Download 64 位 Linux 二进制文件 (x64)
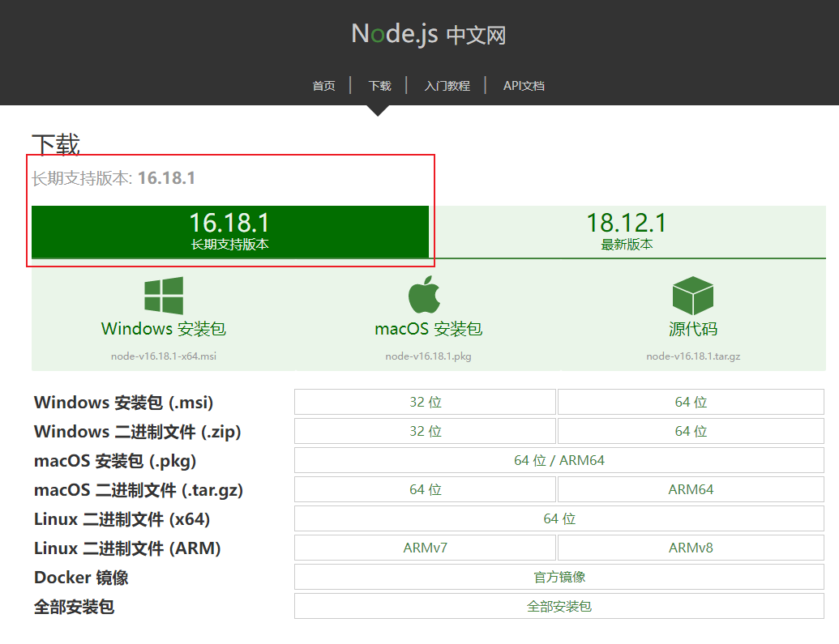Image resolution: width=839 pixels, height=644 pixels. tap(559, 518)
